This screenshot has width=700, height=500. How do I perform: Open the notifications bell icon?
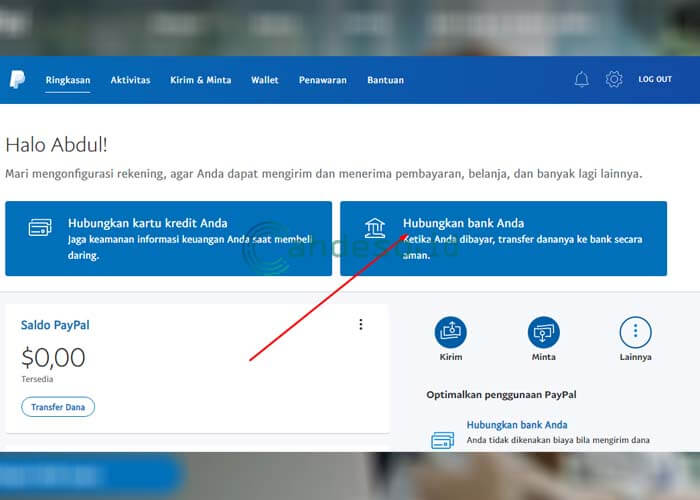pyautogui.click(x=581, y=79)
